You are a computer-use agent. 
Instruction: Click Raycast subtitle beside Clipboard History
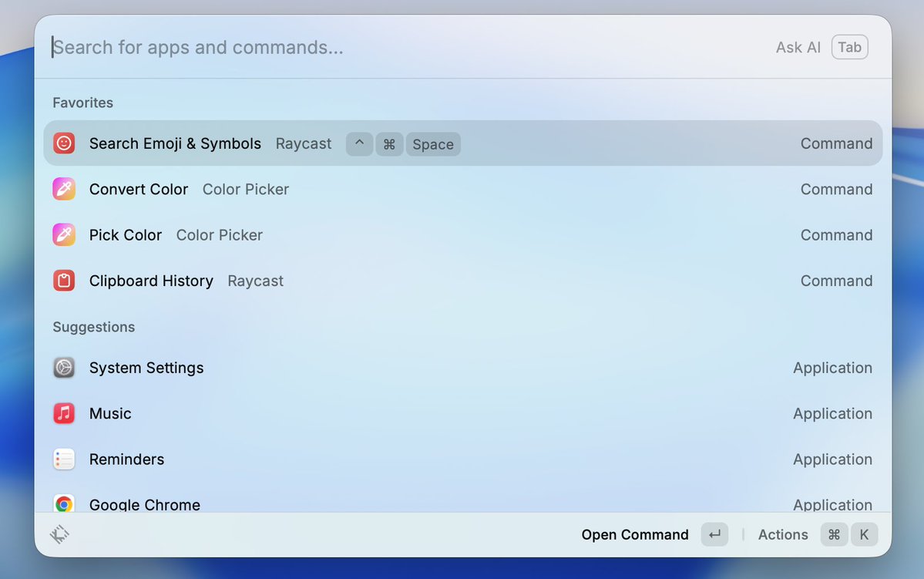pyautogui.click(x=255, y=281)
